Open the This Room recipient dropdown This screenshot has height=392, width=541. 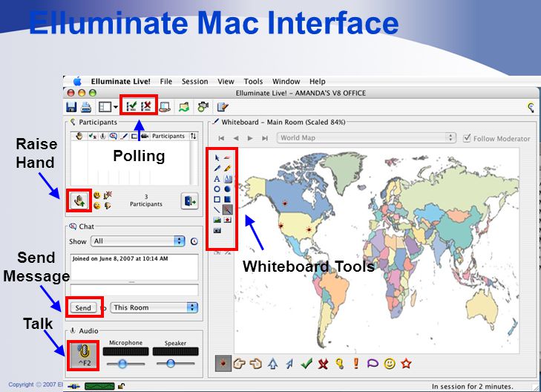[154, 307]
